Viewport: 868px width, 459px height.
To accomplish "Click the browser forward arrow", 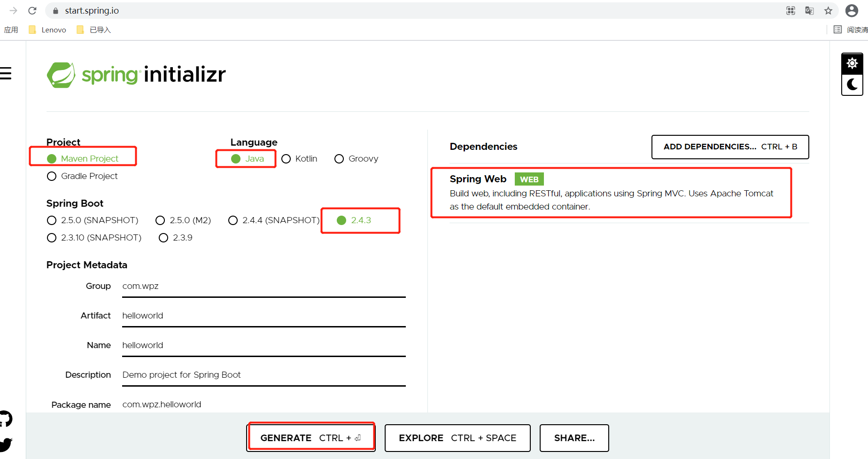I will 13,10.
